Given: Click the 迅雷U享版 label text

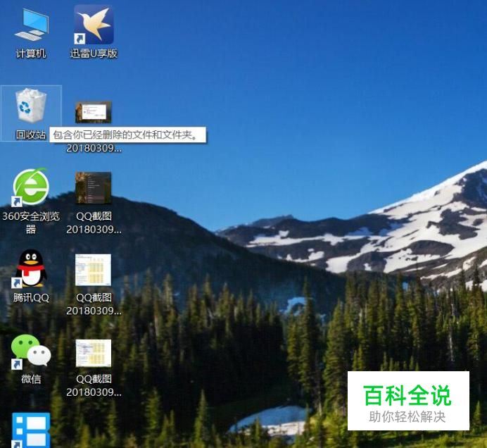Looking at the screenshot, I should pos(94,54).
